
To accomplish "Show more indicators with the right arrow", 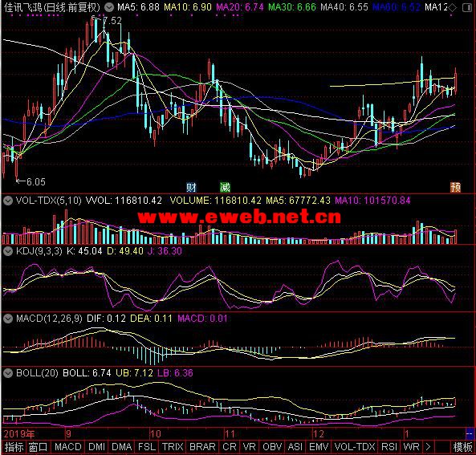I will tap(428, 446).
